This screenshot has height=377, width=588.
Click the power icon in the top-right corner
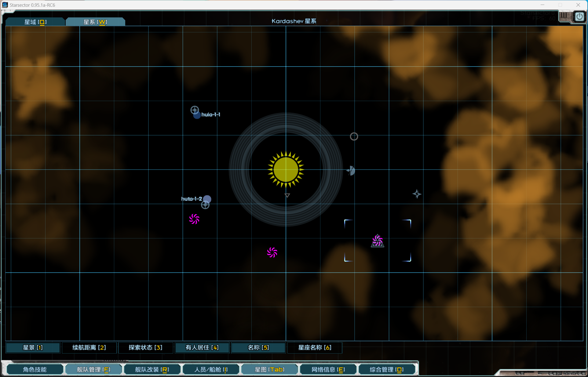click(579, 17)
